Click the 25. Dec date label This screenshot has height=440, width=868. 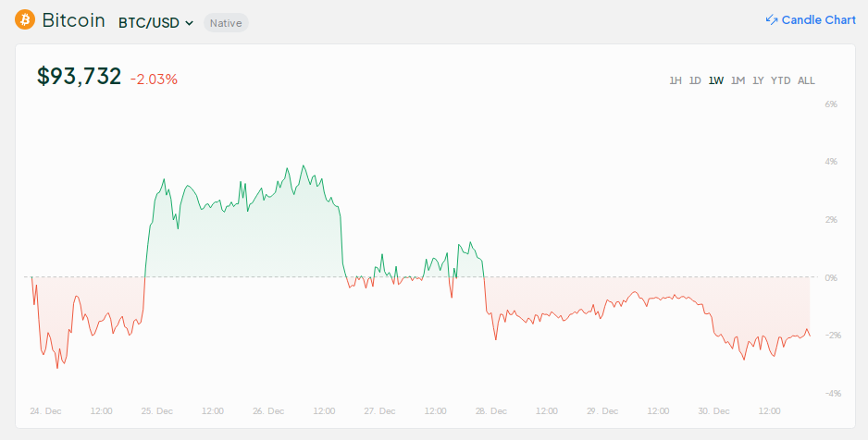click(x=157, y=410)
